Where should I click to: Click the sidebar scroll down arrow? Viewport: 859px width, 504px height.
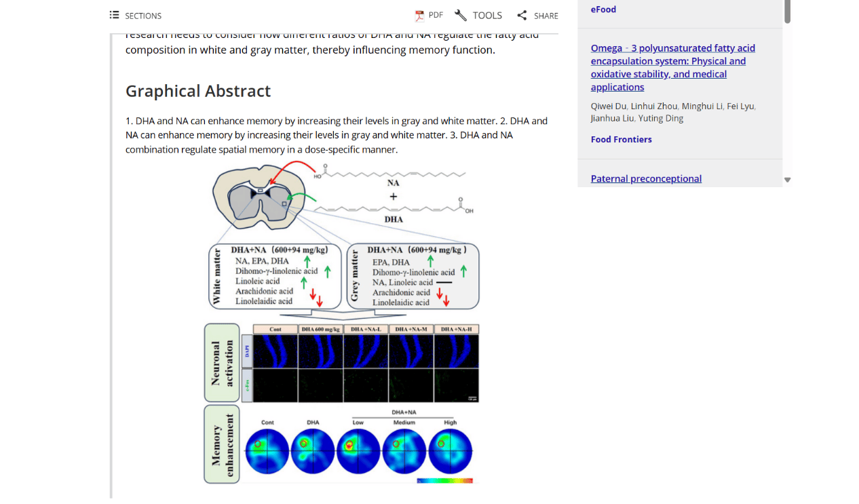coord(787,180)
